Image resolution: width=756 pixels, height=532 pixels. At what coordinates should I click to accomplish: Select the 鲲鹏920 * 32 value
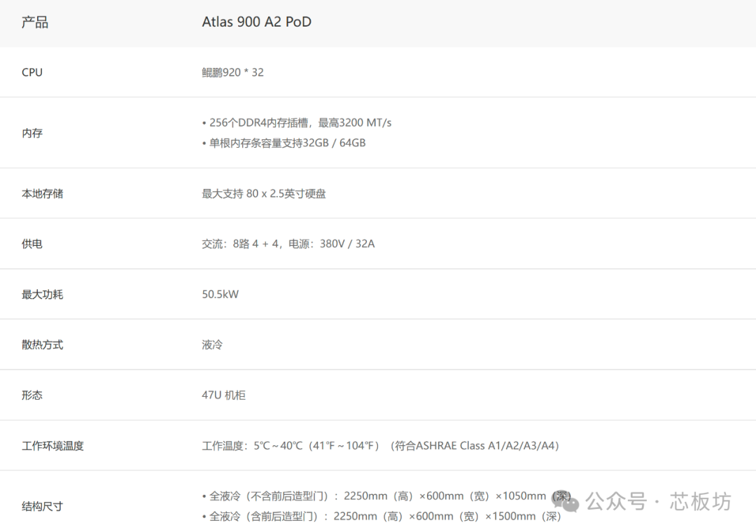pos(232,72)
